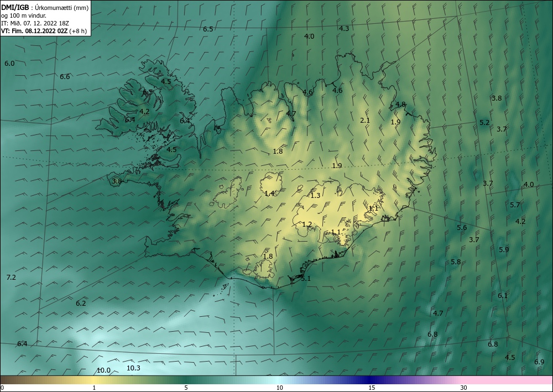The height and width of the screenshot is (392, 553).
Task: Select the 2.1 value in northeast Iceland
Action: (x=365, y=120)
